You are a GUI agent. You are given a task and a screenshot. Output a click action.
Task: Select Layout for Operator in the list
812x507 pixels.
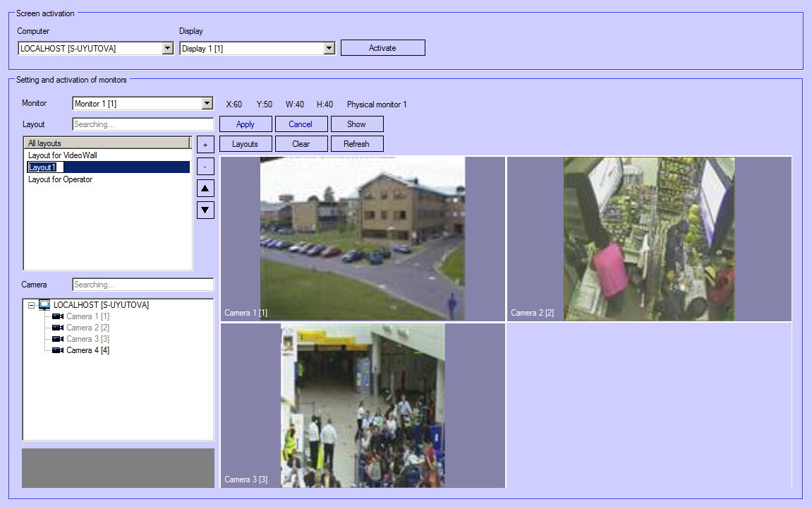pos(60,179)
